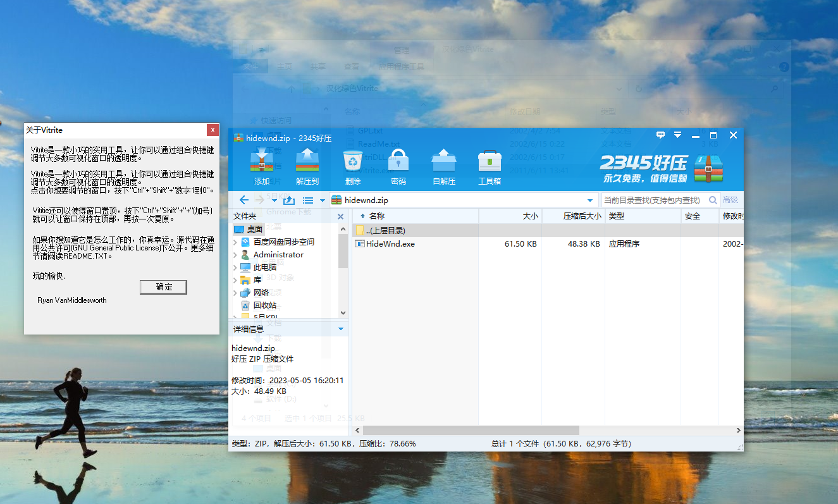838x504 pixels.
Task: Click the 添加 (Add) toolbar icon
Action: pyautogui.click(x=261, y=166)
